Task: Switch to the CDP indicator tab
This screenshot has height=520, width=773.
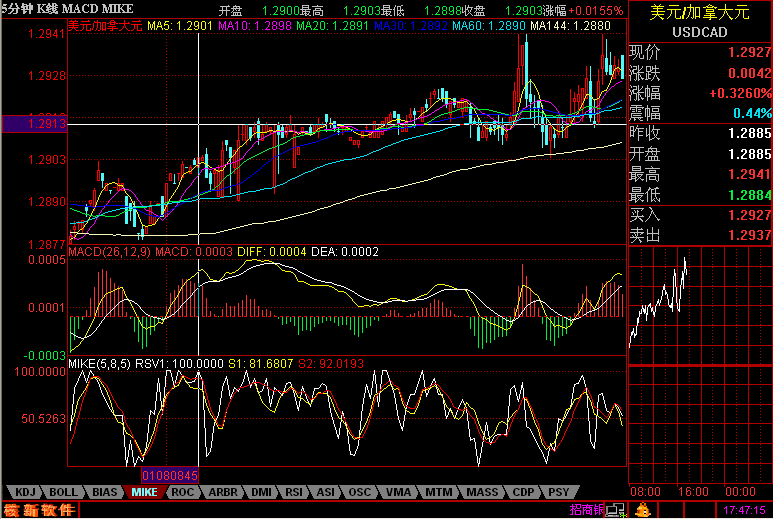Action: click(x=523, y=492)
